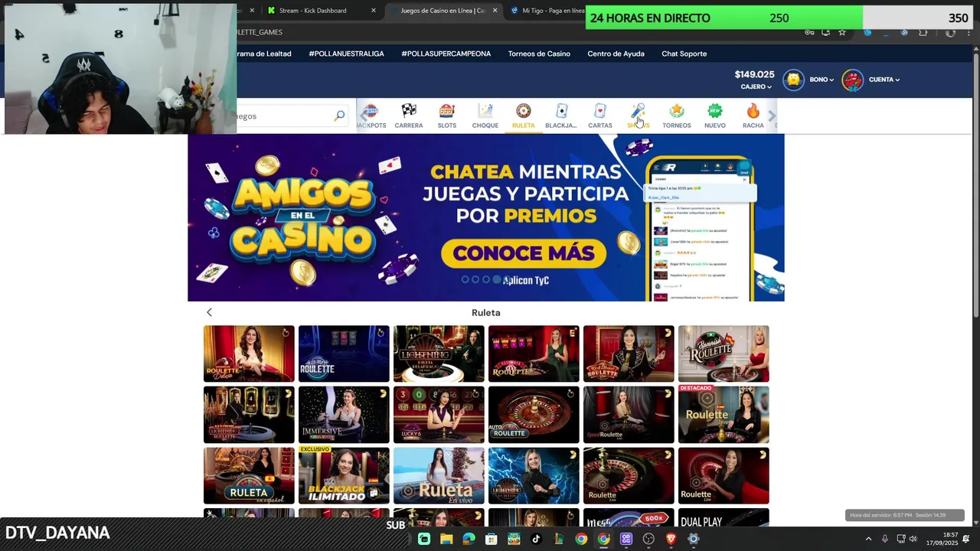Go back with the arrow beside Ruleta
980x551 pixels.
coord(209,312)
